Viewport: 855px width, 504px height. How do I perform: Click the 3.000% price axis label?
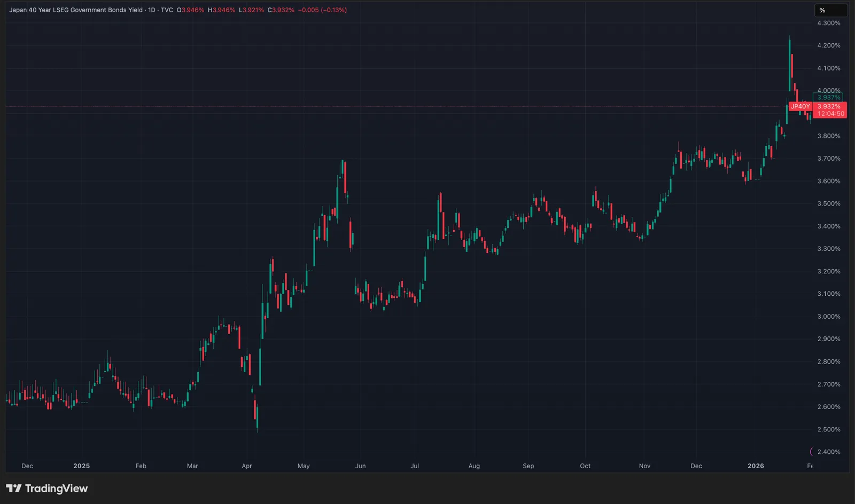(x=829, y=317)
